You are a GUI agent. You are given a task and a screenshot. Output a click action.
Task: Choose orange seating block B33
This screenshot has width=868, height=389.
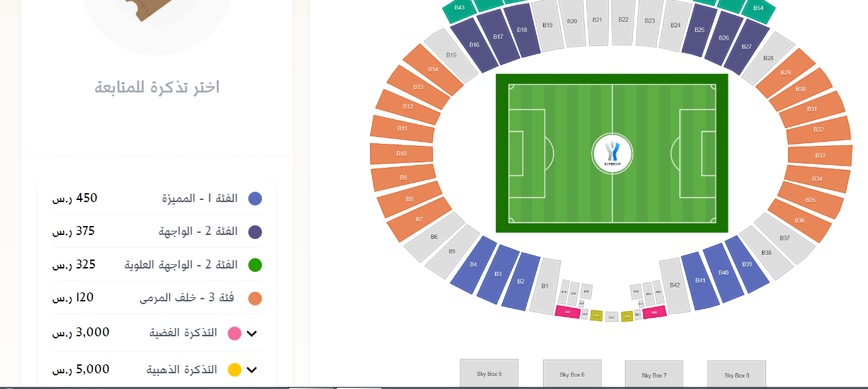820,155
